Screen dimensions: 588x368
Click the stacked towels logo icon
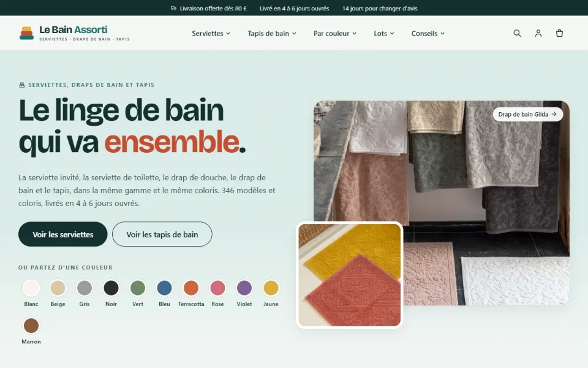click(x=26, y=33)
